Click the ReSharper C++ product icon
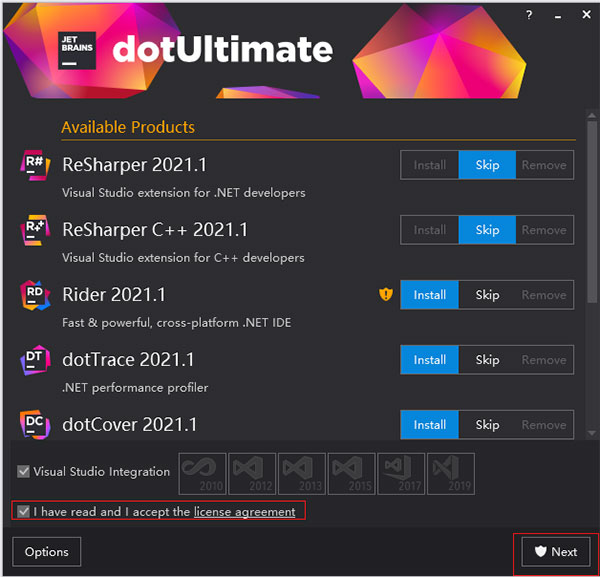This screenshot has width=600, height=577. tap(35, 230)
